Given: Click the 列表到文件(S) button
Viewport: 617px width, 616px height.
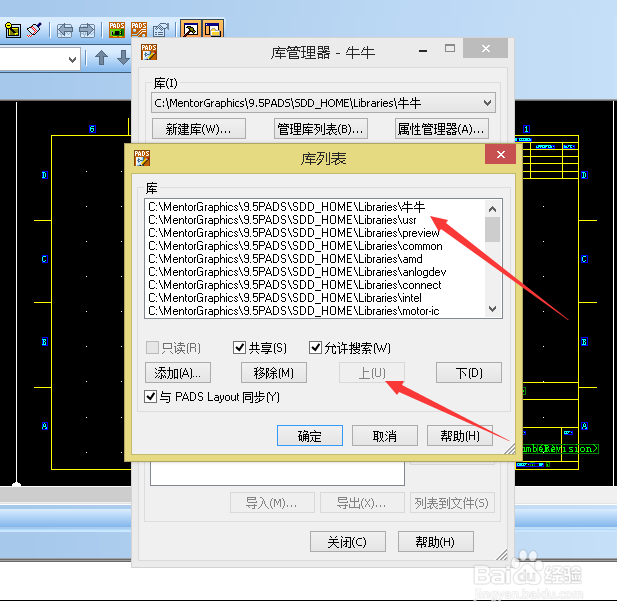Looking at the screenshot, I should pyautogui.click(x=452, y=502).
